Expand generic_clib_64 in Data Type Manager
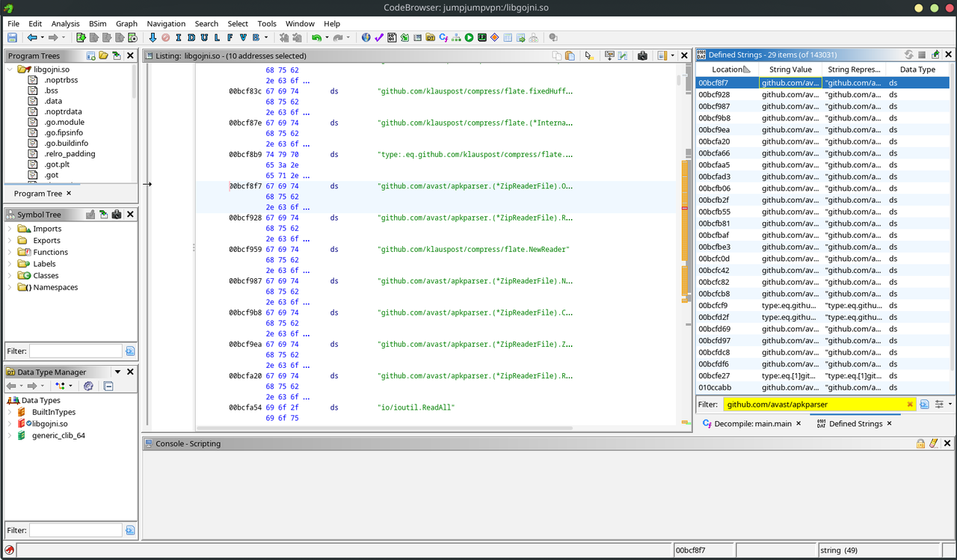 [x=10, y=435]
